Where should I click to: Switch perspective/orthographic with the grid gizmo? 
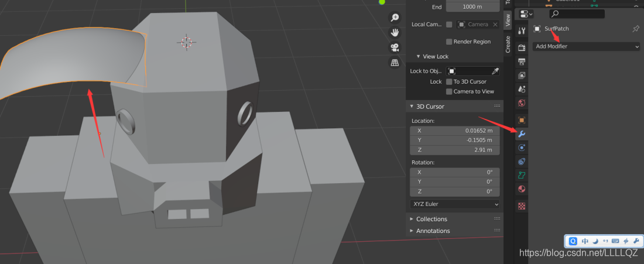tap(395, 63)
